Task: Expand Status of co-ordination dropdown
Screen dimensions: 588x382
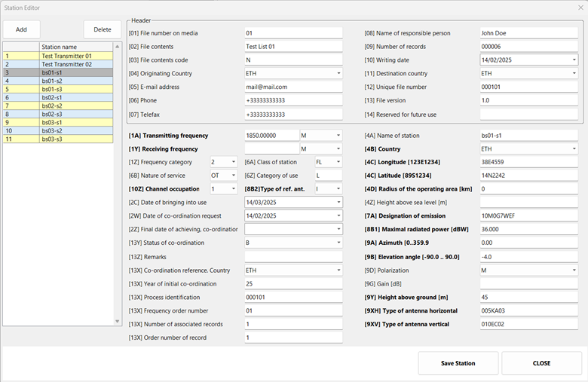Action: [338, 243]
